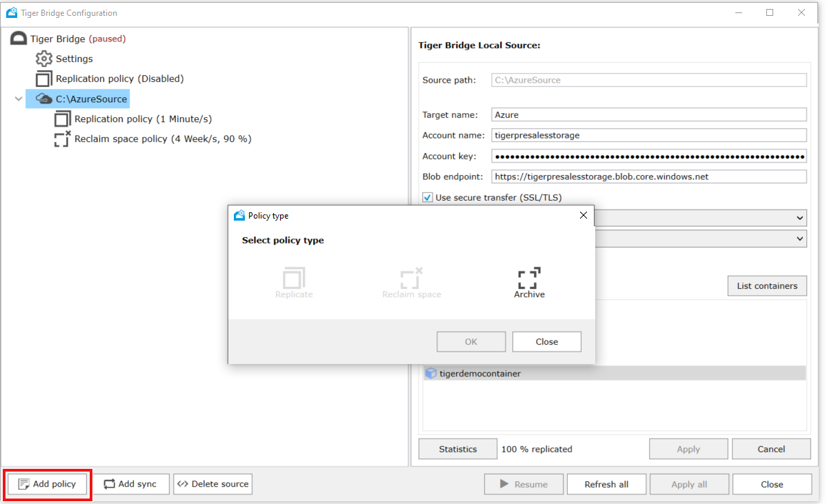Close the Policy type dialog with X
Image resolution: width=827 pixels, height=504 pixels.
(584, 215)
